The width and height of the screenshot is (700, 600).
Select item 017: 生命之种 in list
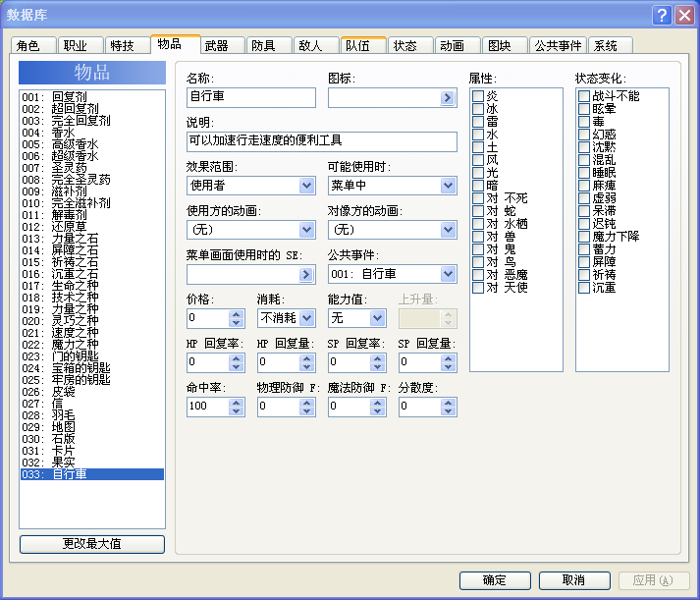[x=92, y=286]
